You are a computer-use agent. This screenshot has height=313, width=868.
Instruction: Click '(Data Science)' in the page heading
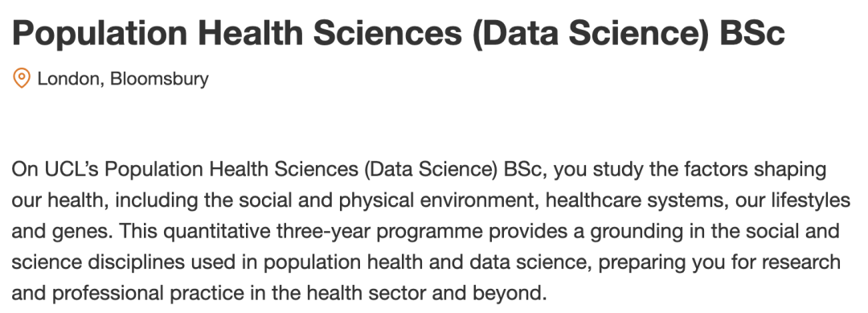pos(590,33)
